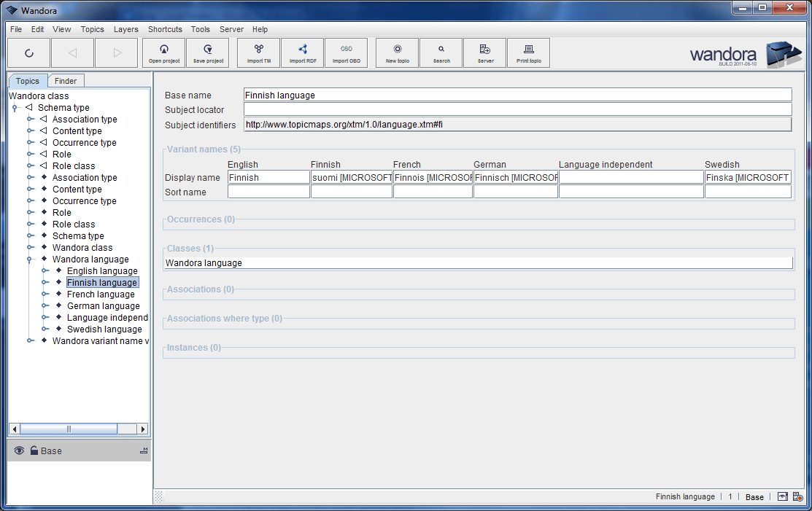The image size is (812, 511).
Task: Import RDF data
Action: pyautogui.click(x=302, y=52)
